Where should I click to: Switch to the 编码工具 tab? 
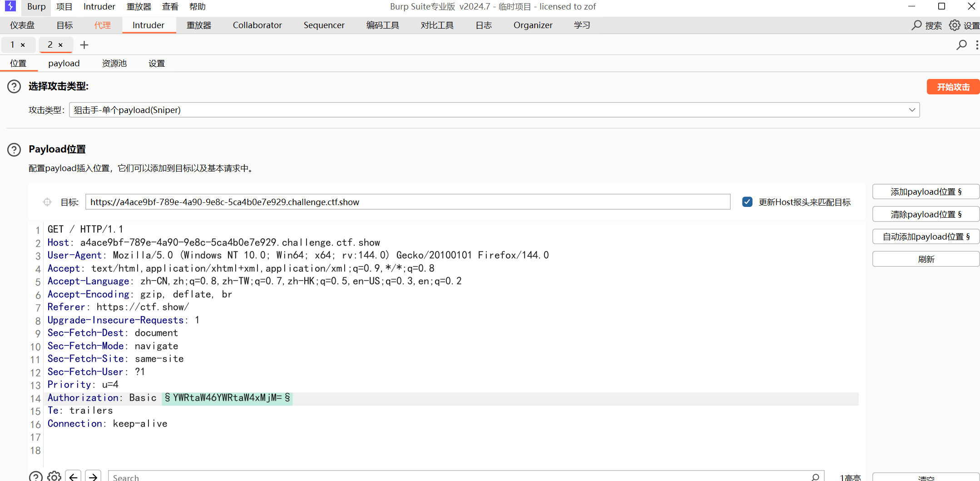[x=383, y=25]
